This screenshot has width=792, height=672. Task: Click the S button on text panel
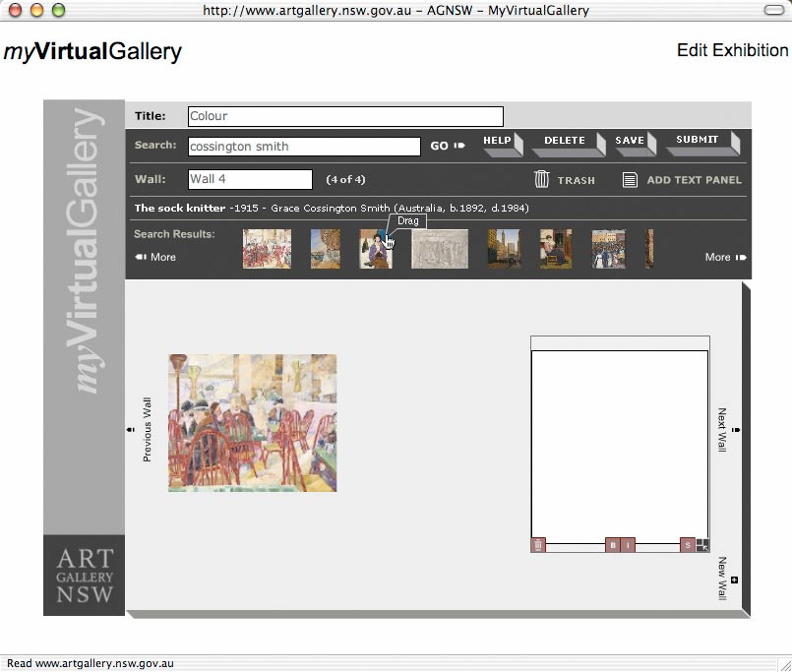pos(688,545)
